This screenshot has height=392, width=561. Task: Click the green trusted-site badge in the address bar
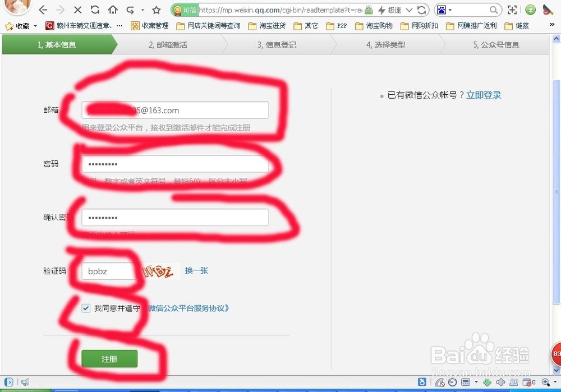pos(185,10)
